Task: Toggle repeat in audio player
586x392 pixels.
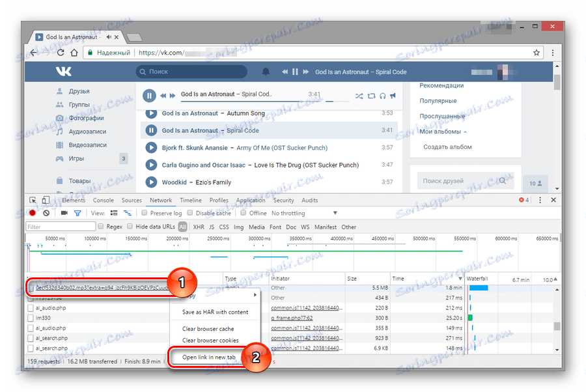Action: point(371,96)
